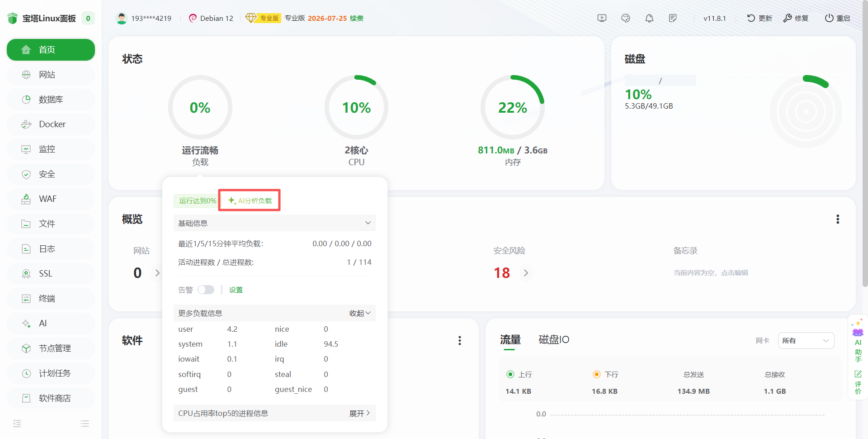
Task: Click the 安全风险 count 18
Action: pyautogui.click(x=502, y=273)
